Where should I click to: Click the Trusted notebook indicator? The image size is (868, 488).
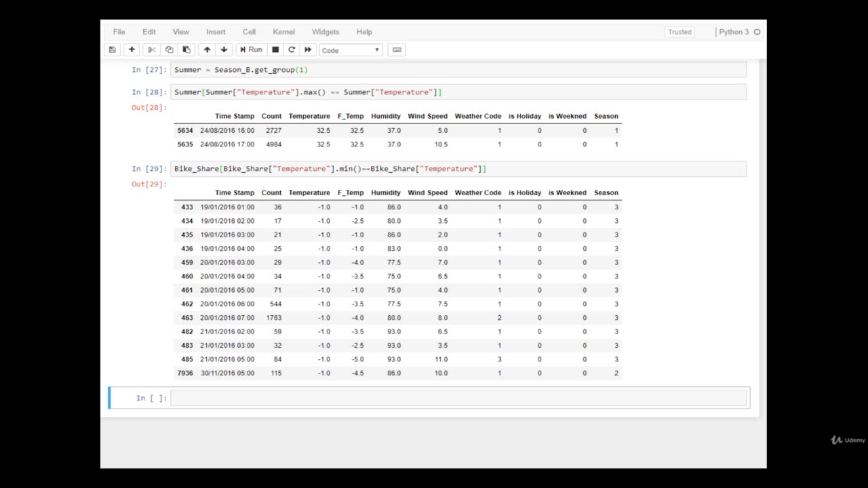tap(679, 32)
